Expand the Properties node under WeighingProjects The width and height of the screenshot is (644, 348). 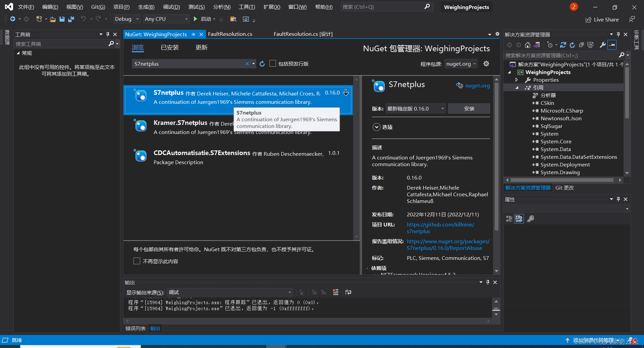(x=517, y=80)
